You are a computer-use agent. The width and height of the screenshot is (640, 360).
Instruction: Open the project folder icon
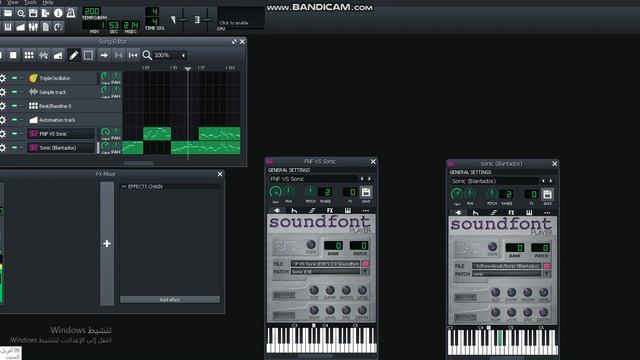pos(8,13)
